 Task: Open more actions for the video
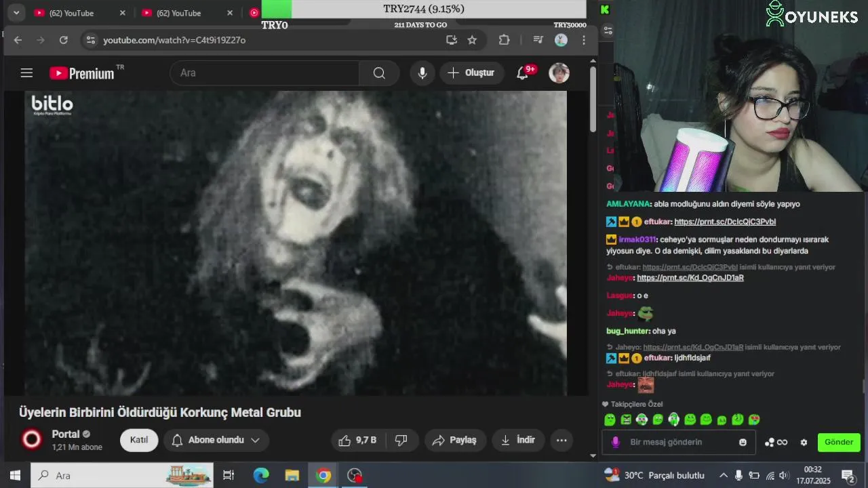pos(561,441)
